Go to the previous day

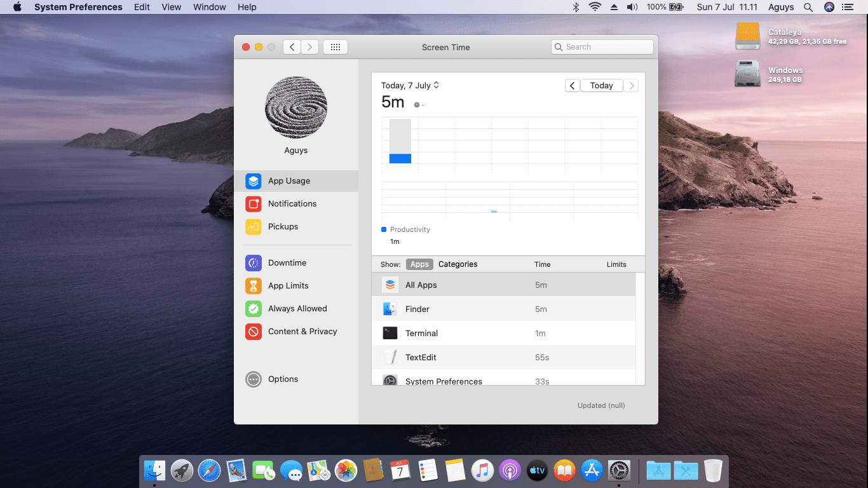point(572,86)
